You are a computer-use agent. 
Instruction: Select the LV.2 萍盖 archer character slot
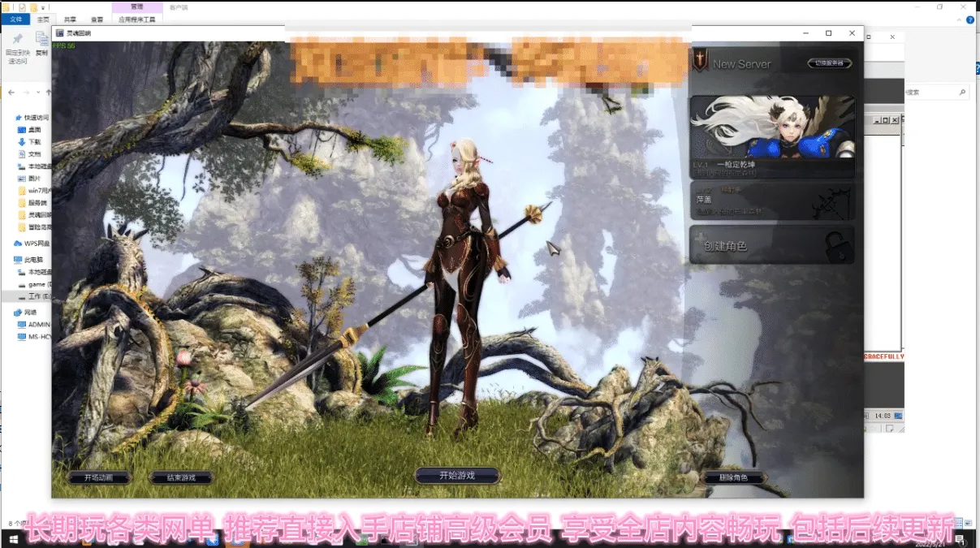point(772,201)
